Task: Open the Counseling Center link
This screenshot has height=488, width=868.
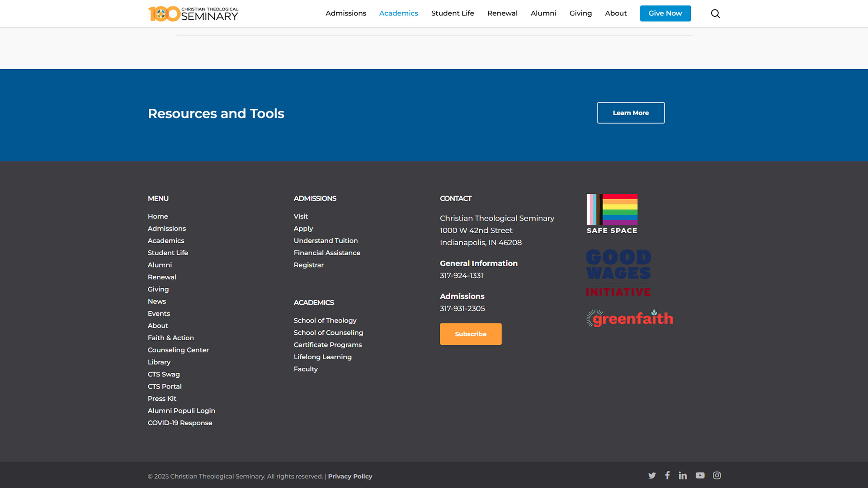Action: [178, 350]
